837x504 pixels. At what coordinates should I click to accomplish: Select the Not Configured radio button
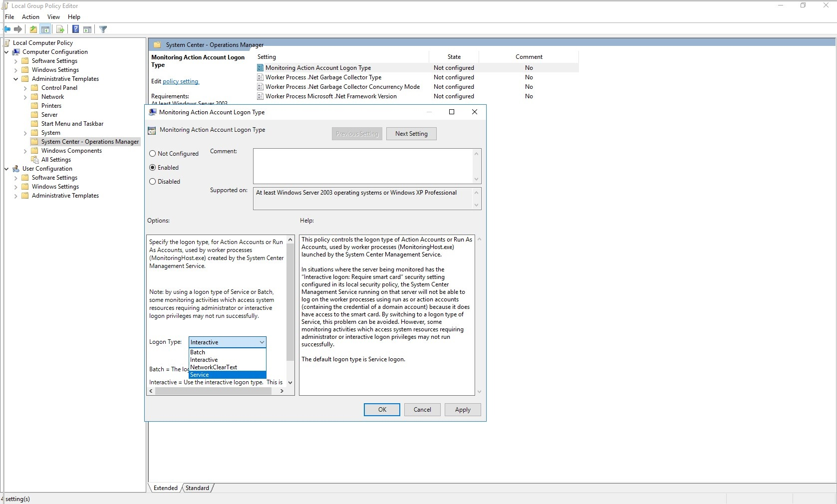pos(153,153)
